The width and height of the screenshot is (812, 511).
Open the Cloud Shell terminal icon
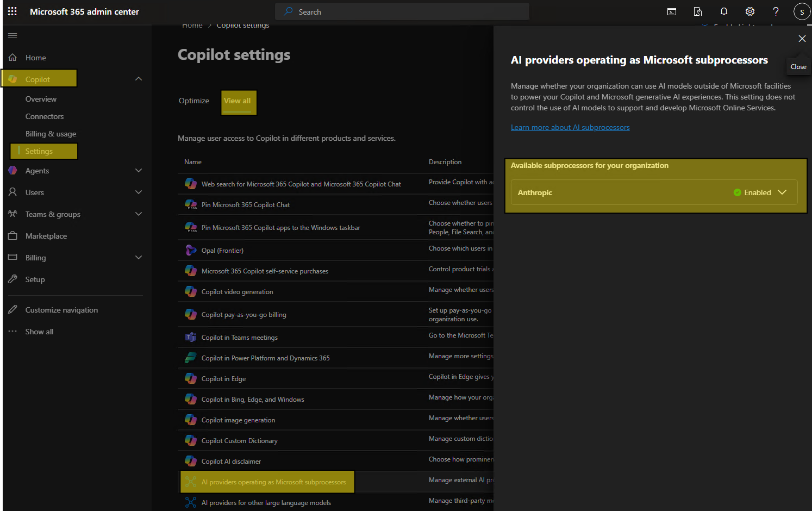pos(672,11)
